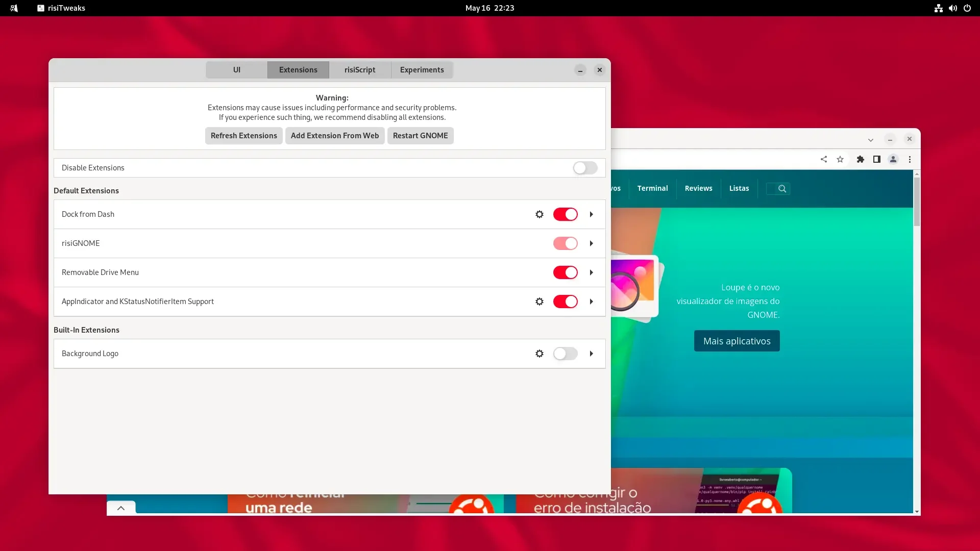This screenshot has height=551, width=980.
Task: Turn off Removable Drive Menu switch
Action: (566, 272)
